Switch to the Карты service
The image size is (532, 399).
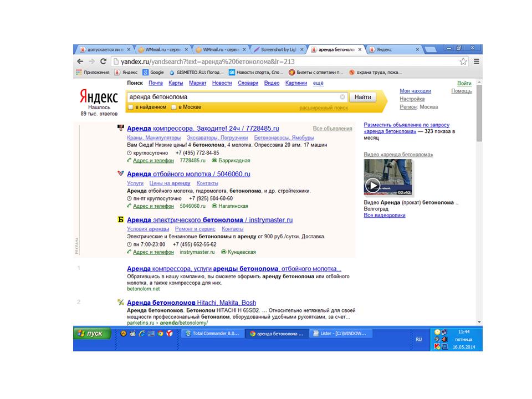(176, 83)
